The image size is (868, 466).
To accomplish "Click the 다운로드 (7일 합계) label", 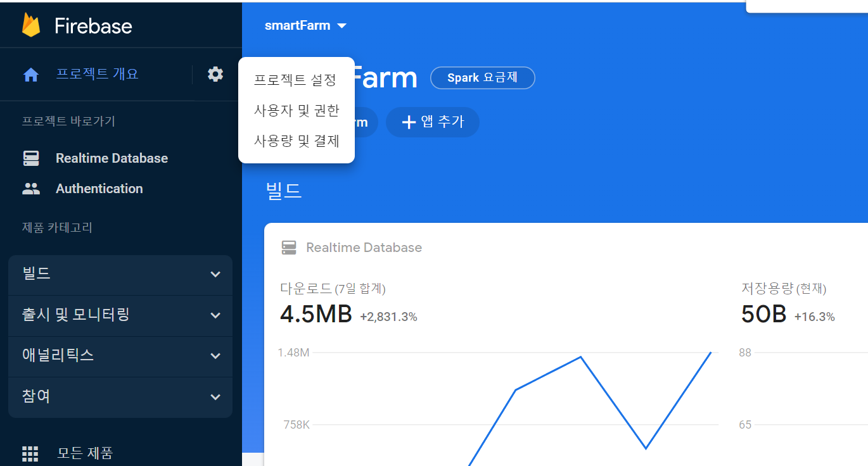I will point(333,289).
